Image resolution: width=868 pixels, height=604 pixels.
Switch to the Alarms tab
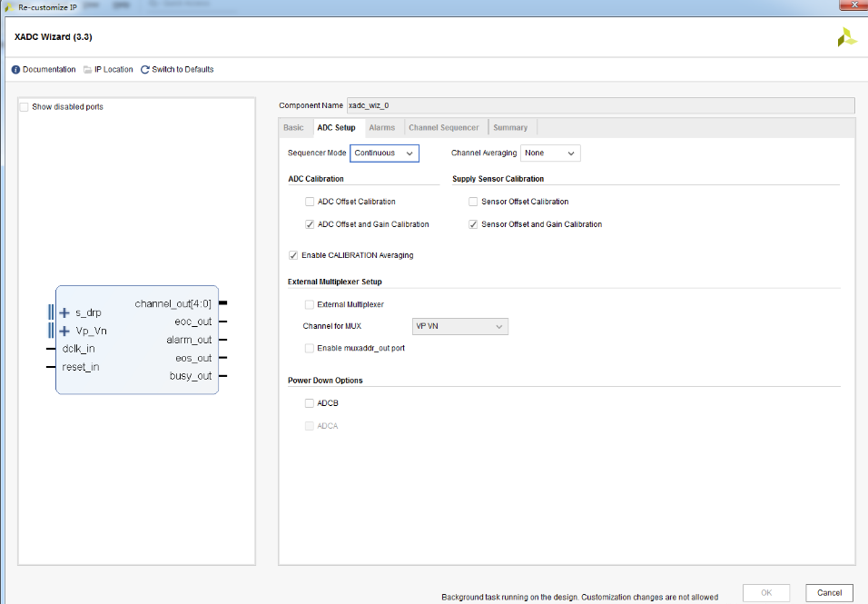click(382, 127)
